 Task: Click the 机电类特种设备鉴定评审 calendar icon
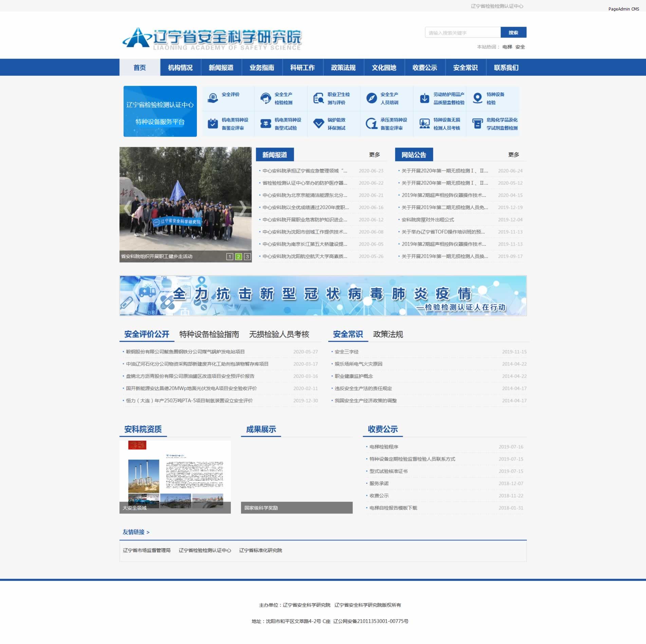pyautogui.click(x=213, y=124)
